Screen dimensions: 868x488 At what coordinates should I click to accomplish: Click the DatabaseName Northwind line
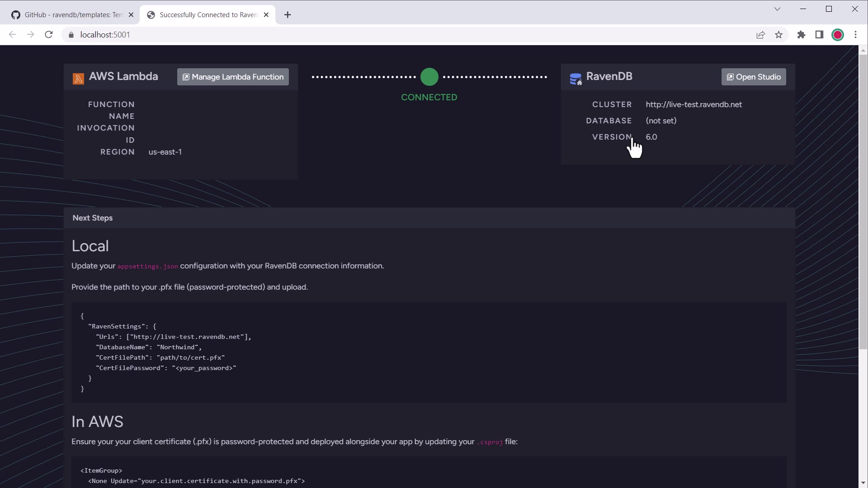click(x=149, y=347)
